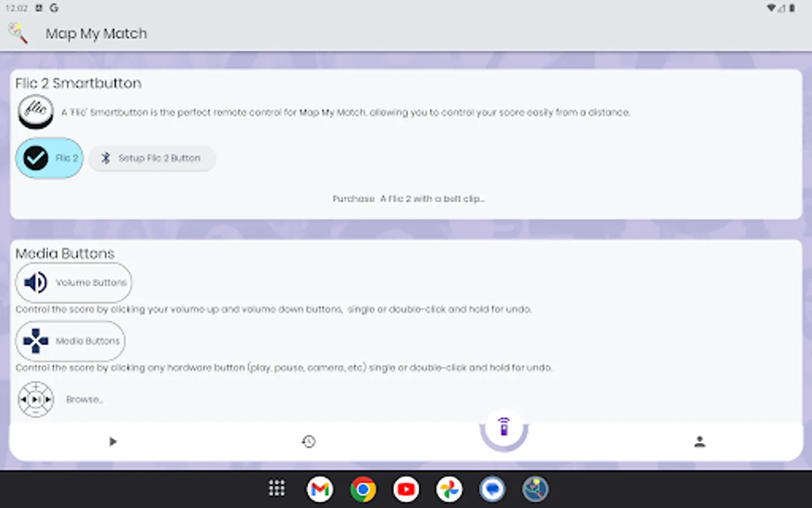Open Map My Match taskbar icon
This screenshot has height=508, width=812.
click(535, 489)
